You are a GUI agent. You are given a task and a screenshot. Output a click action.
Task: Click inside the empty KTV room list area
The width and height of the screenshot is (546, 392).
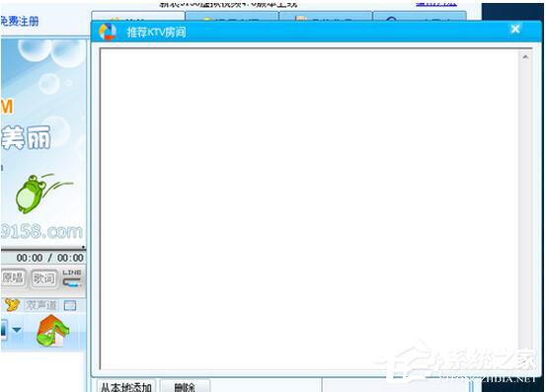[x=309, y=209]
